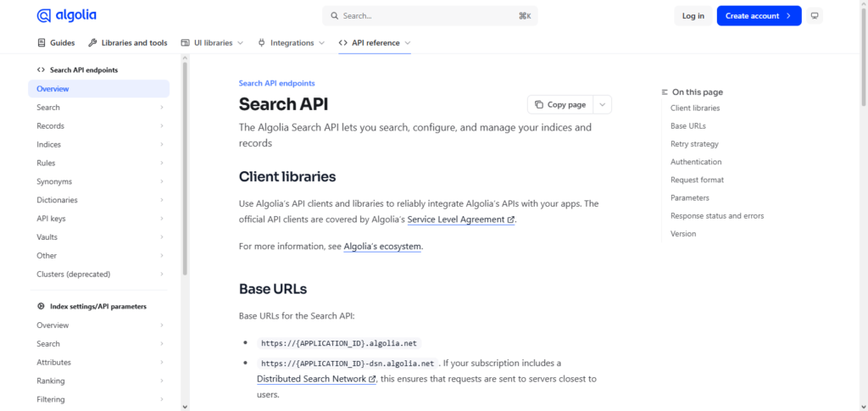
Task: Expand the API keys sidebar section
Action: (162, 219)
